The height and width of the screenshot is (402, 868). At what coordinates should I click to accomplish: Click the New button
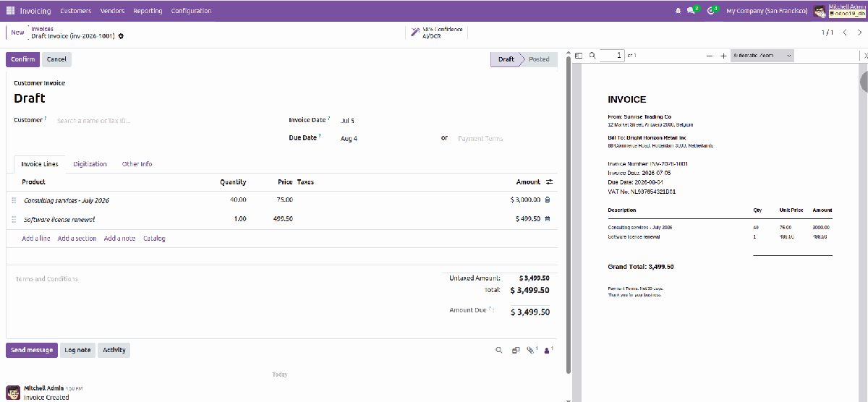[17, 33]
